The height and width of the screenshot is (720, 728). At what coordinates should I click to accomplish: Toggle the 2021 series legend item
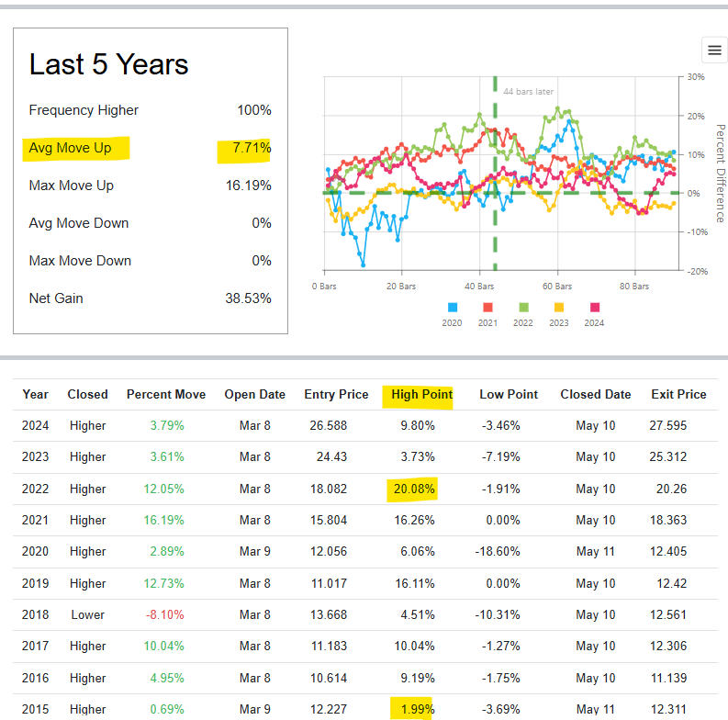[487, 315]
